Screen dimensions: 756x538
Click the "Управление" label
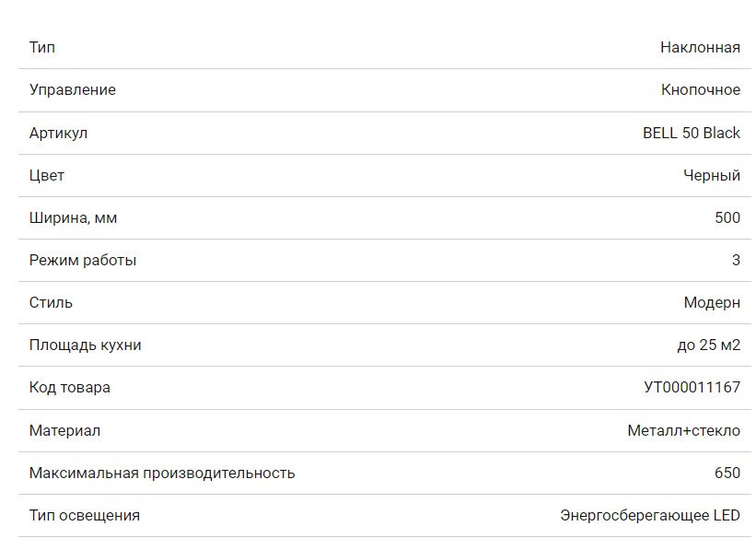click(x=73, y=90)
